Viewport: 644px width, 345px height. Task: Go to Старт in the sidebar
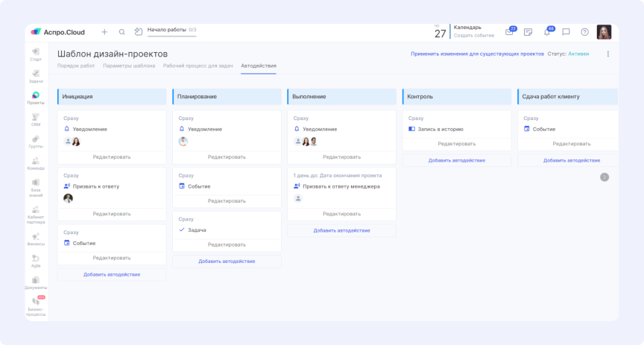click(36, 54)
